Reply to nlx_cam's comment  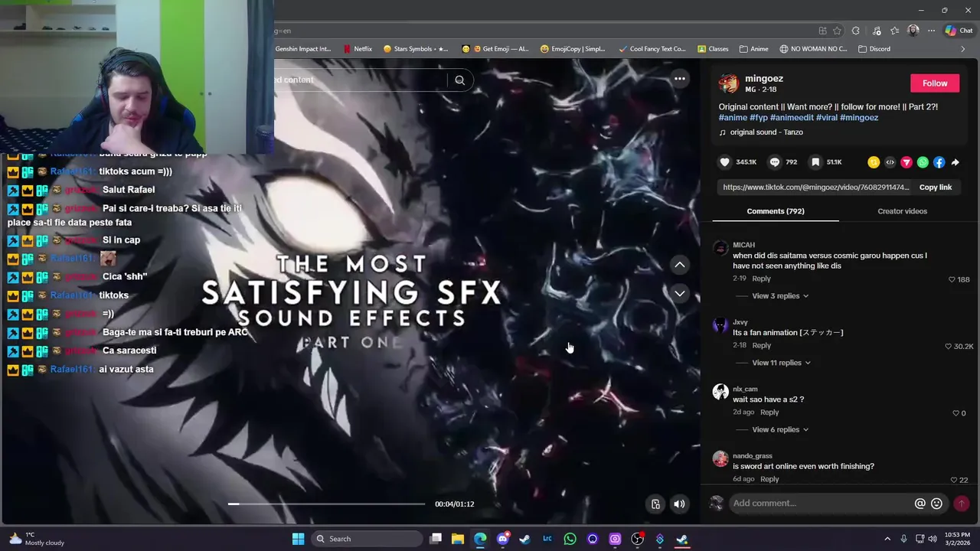click(769, 412)
